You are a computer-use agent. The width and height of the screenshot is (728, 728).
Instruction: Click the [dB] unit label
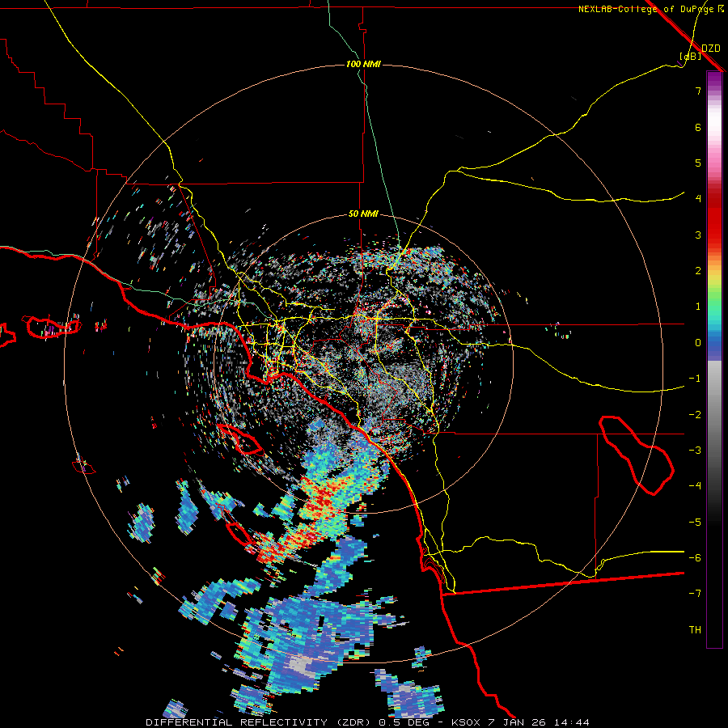point(690,56)
